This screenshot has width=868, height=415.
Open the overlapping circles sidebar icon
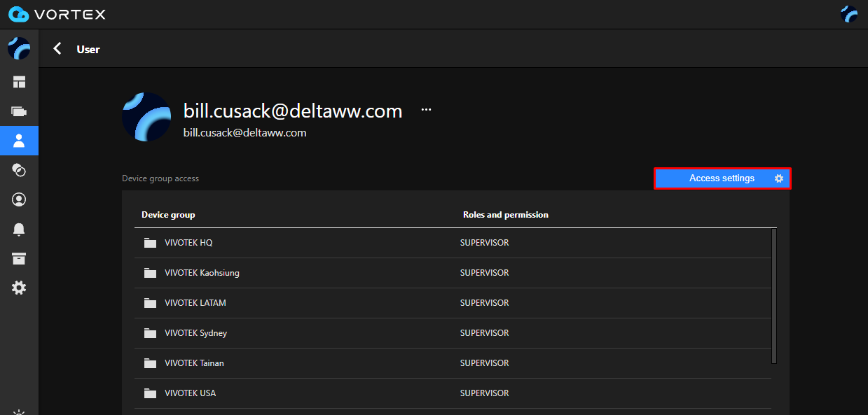(19, 170)
